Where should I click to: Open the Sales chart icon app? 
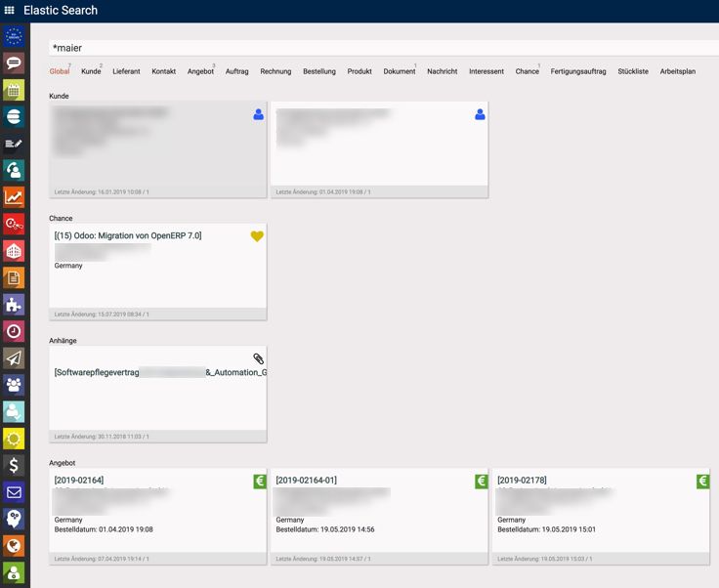click(x=14, y=197)
